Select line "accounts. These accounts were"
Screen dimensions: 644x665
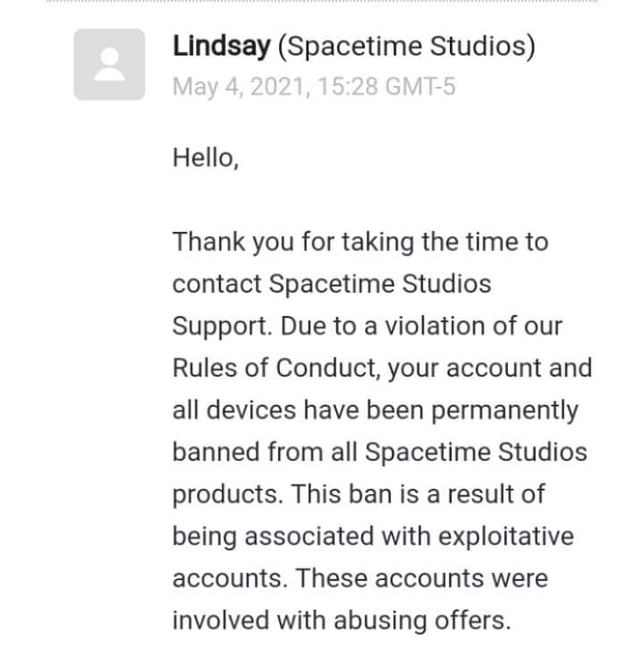[x=360, y=578]
